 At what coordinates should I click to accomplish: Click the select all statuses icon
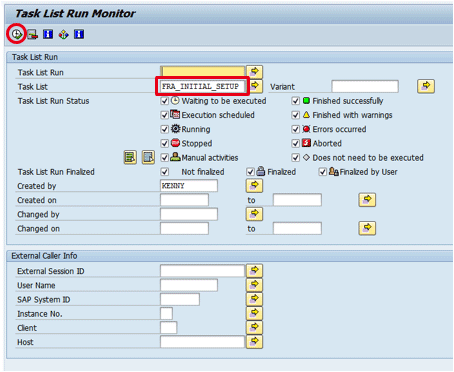(x=130, y=157)
